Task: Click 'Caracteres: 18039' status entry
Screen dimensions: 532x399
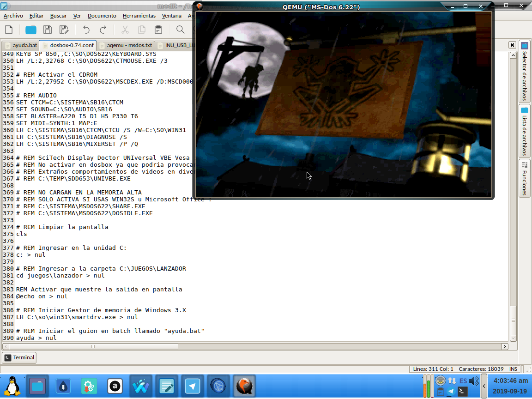Action: 481,369
